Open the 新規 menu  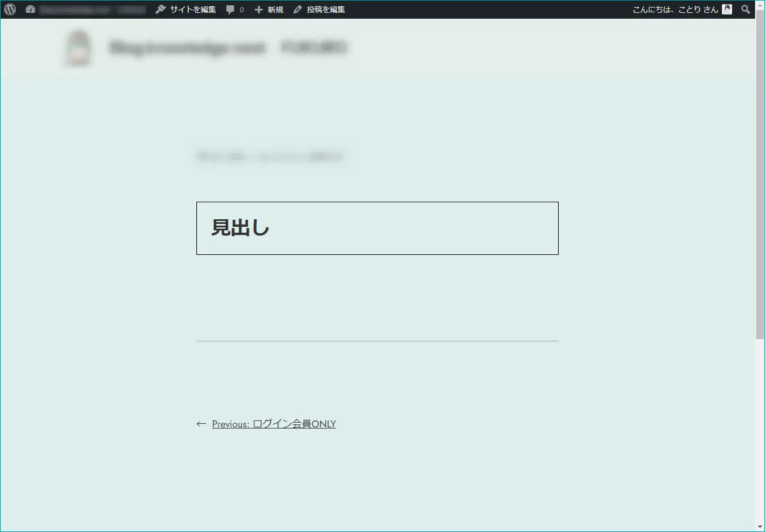pos(275,9)
